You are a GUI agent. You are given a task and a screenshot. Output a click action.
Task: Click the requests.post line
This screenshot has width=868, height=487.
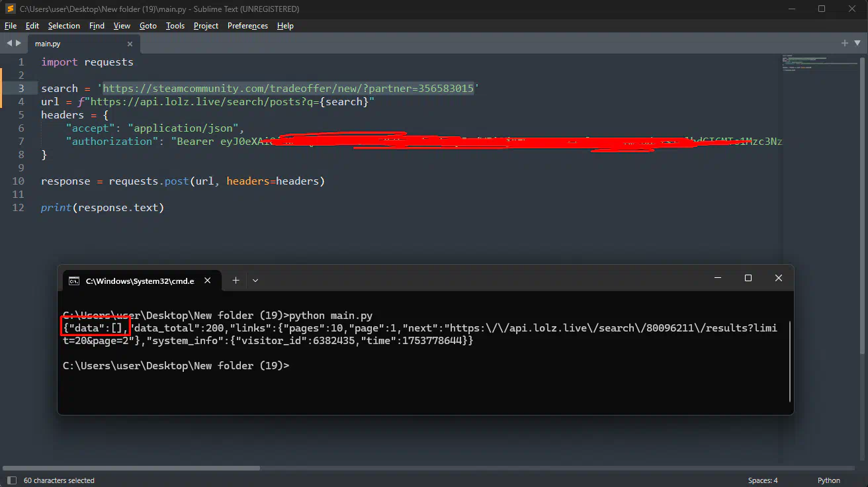183,181
